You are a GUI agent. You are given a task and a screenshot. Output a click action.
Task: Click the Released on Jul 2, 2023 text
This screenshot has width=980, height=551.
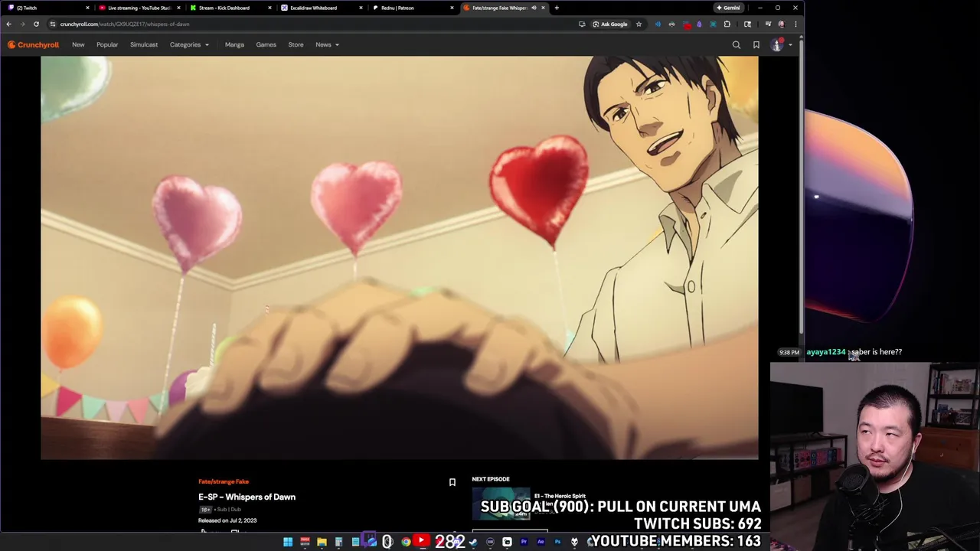[x=227, y=520]
